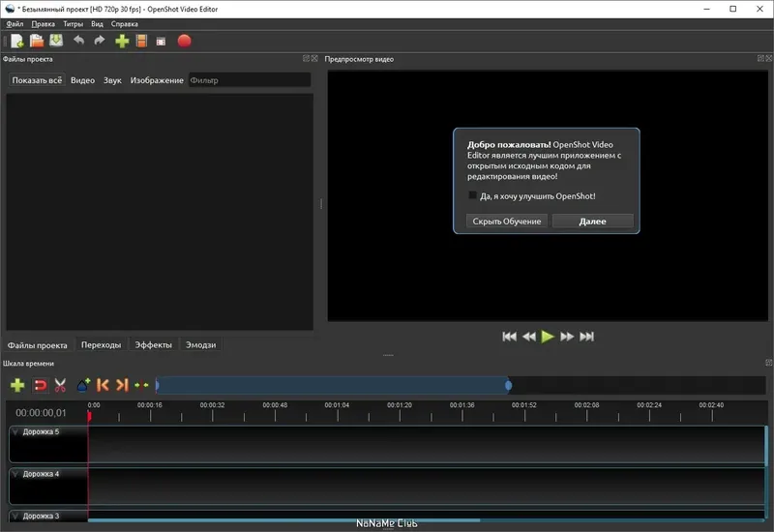Screen dimensions: 774x532
Task: Import files with the green plus icon
Action: click(122, 41)
